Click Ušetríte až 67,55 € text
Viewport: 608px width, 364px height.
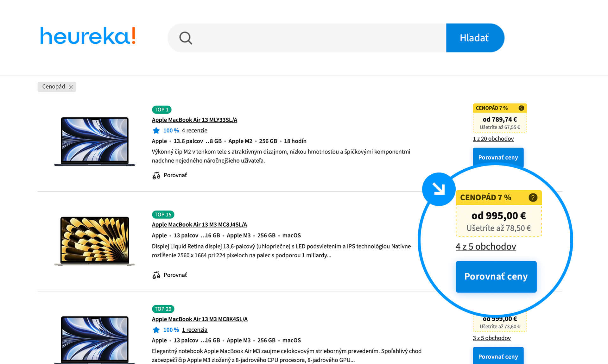click(x=500, y=127)
